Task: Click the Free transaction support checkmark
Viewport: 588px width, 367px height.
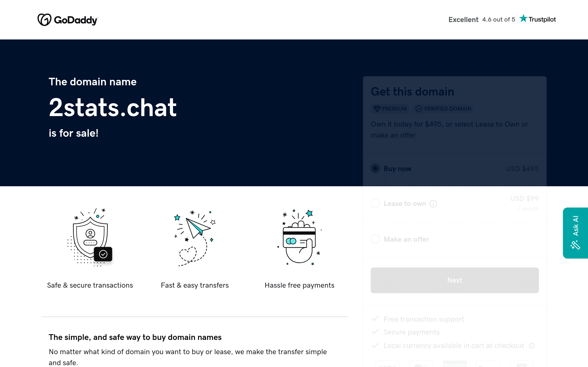Action: (x=375, y=318)
